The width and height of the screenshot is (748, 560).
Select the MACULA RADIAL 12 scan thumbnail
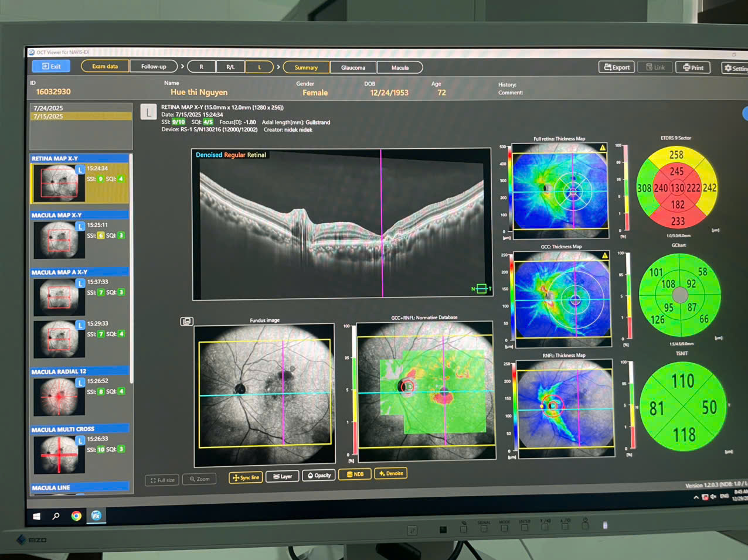pyautogui.click(x=59, y=397)
